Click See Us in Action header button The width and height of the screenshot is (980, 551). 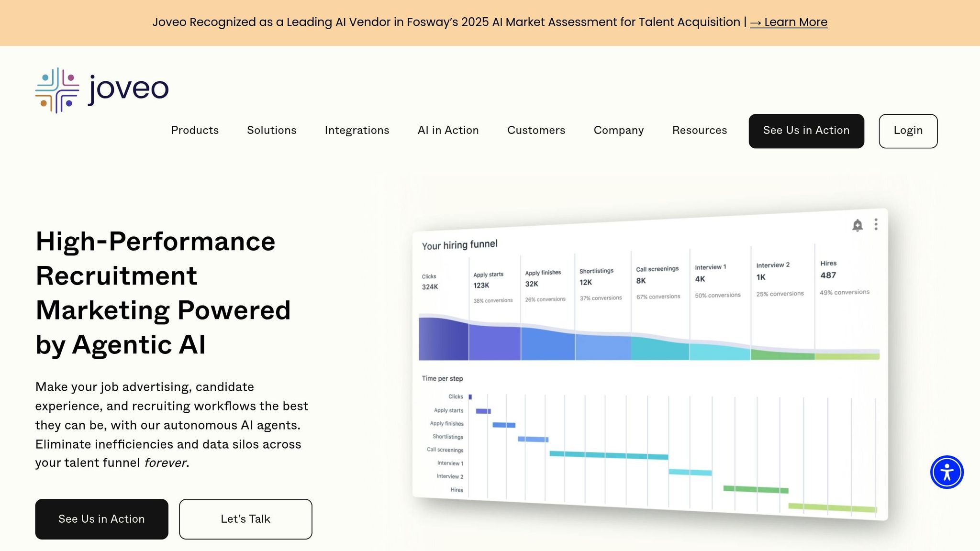[806, 131]
